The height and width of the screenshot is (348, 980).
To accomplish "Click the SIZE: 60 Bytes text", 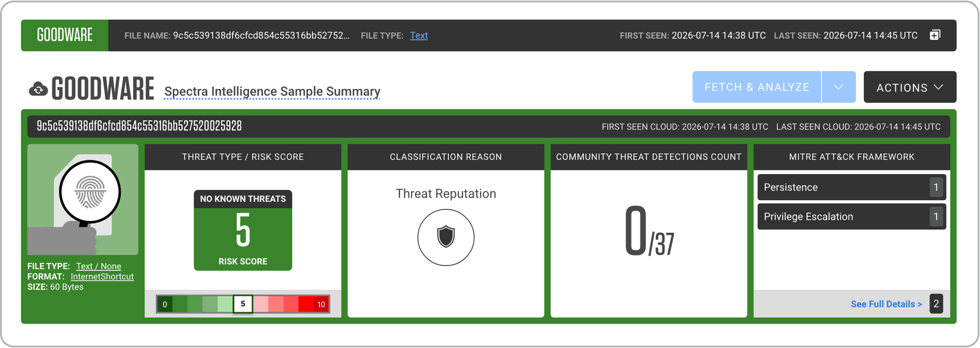I will coord(55,287).
